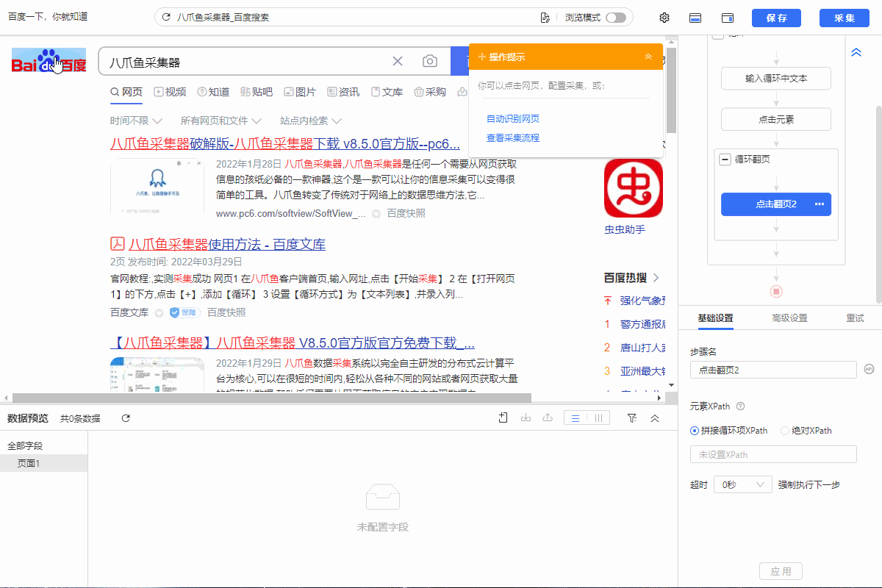The width and height of the screenshot is (882, 588).
Task: Click the red stop node ending the workflow
Action: coord(776,291)
